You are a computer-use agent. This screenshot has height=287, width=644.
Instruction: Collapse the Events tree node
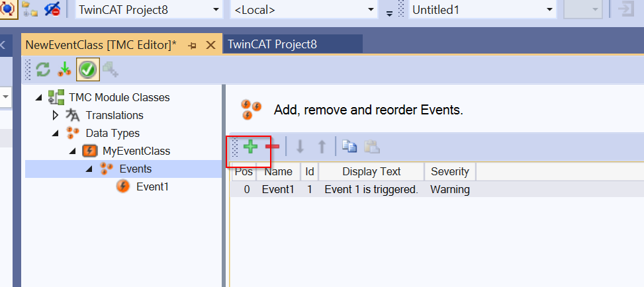coord(90,169)
